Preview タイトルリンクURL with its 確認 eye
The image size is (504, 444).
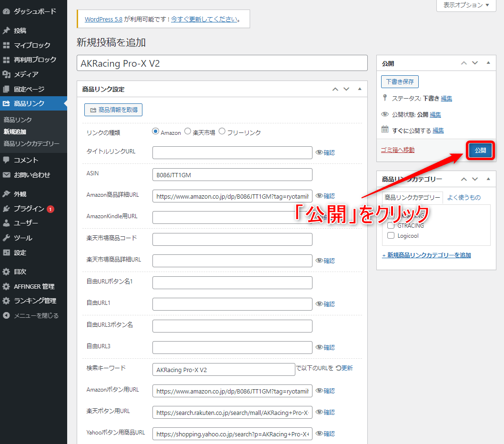click(325, 152)
